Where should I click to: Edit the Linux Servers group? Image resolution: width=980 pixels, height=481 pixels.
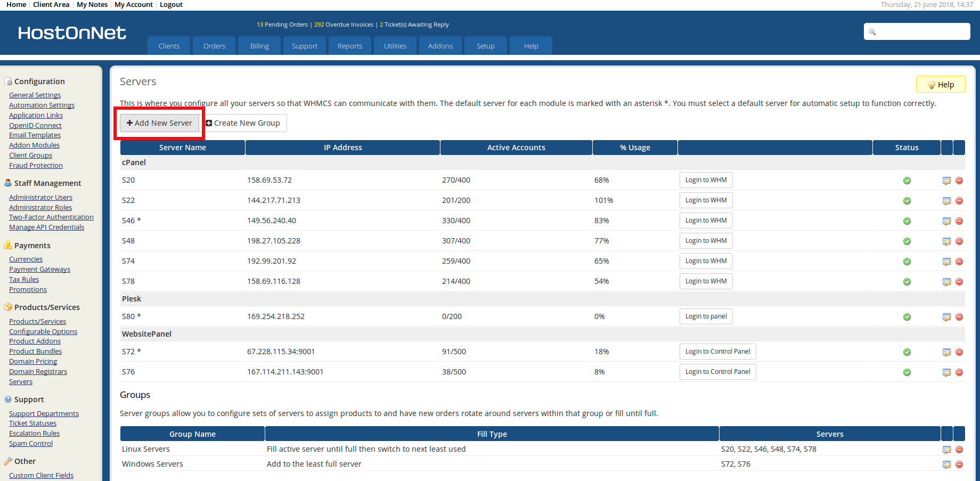(946, 450)
